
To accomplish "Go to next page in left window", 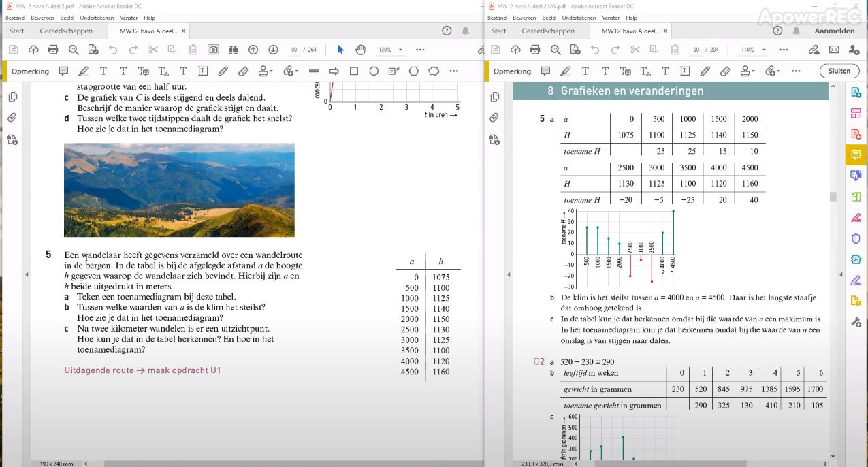I will tap(273, 50).
